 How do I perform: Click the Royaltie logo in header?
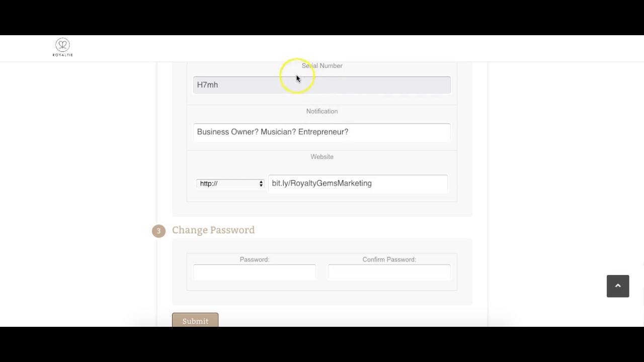click(63, 48)
